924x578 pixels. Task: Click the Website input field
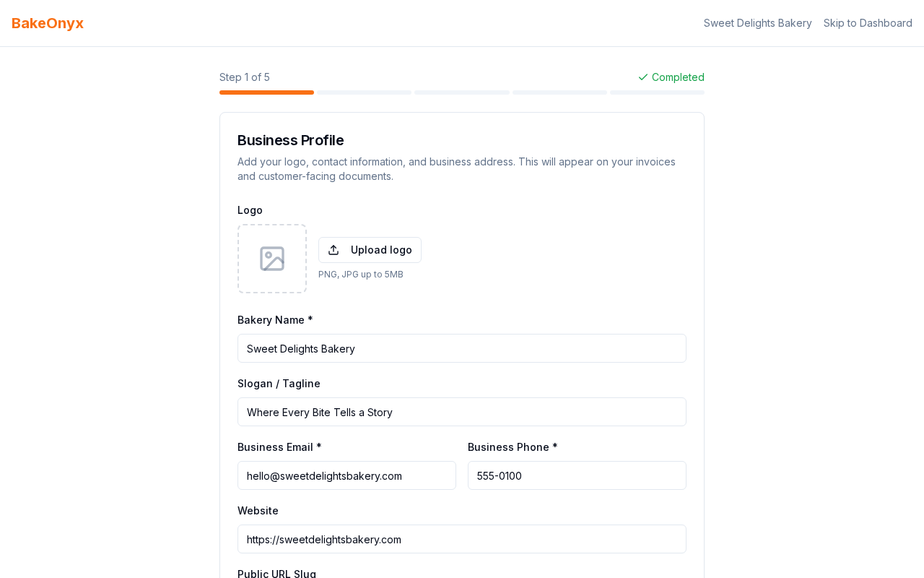pyautogui.click(x=461, y=539)
